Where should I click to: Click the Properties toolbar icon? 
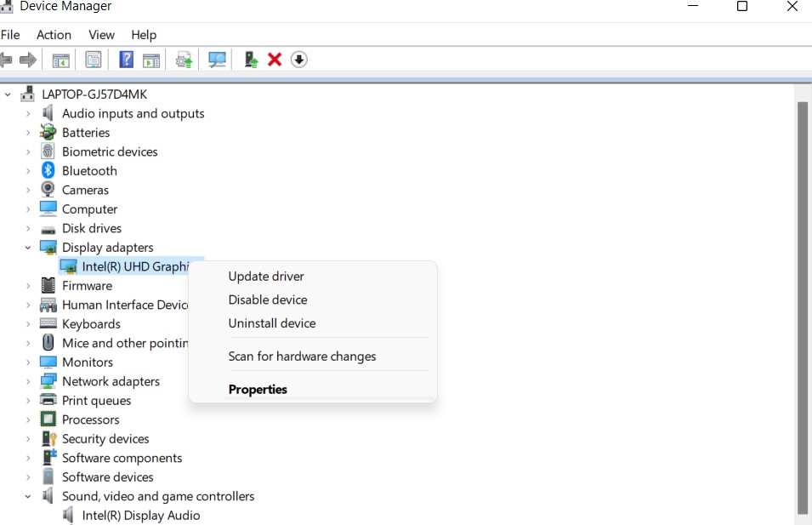pyautogui.click(x=94, y=60)
